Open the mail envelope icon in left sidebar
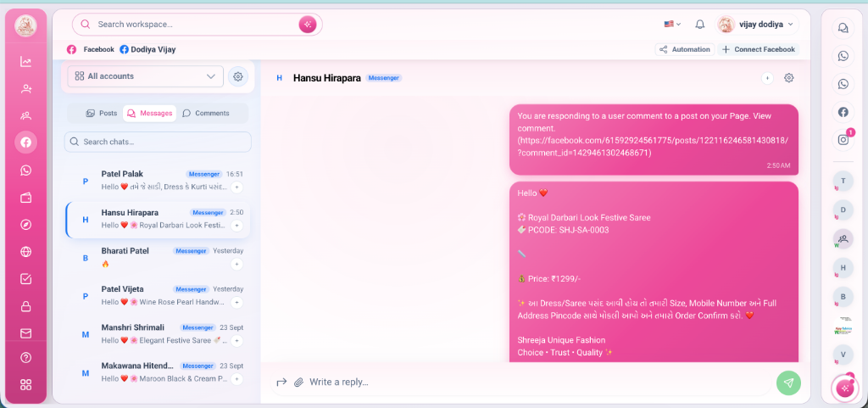 (25, 333)
